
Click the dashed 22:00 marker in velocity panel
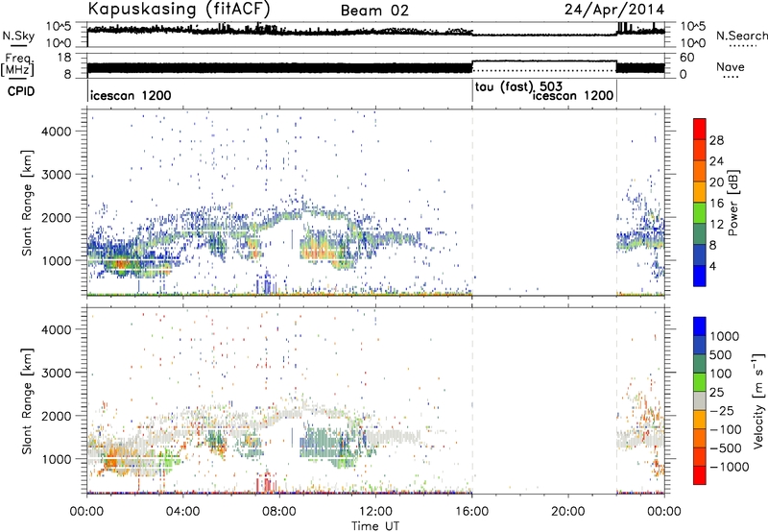pyautogui.click(x=616, y=400)
